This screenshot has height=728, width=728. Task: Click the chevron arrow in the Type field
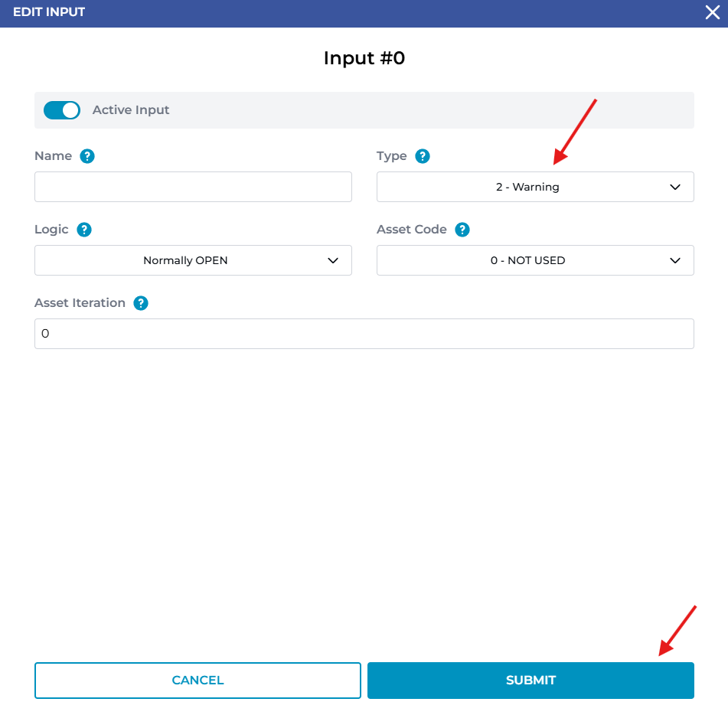[675, 187]
